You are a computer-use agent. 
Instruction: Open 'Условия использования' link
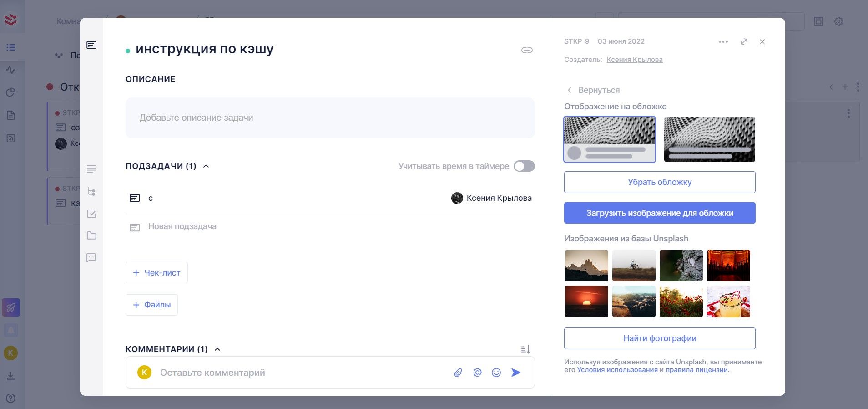pos(617,370)
